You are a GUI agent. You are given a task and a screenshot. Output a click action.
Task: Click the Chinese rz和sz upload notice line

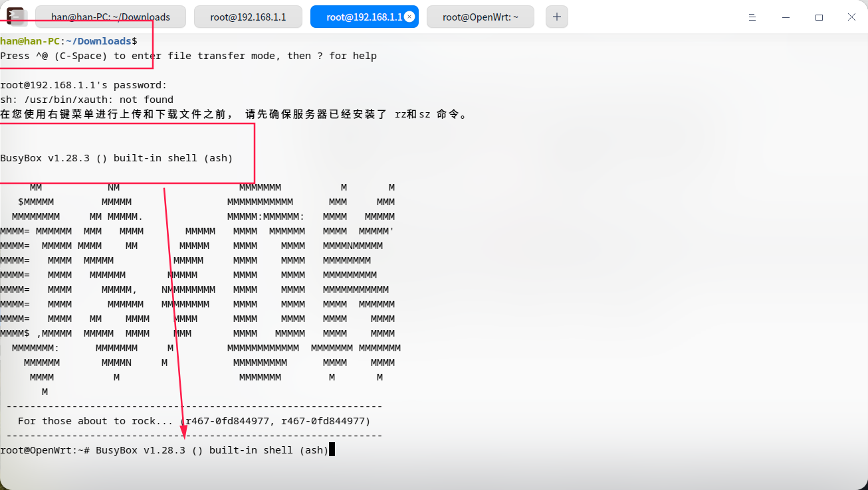tap(233, 114)
